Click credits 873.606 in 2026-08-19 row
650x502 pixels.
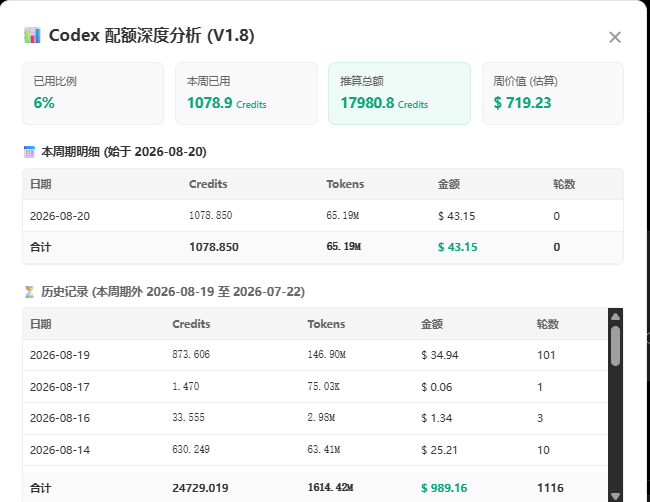pos(191,354)
